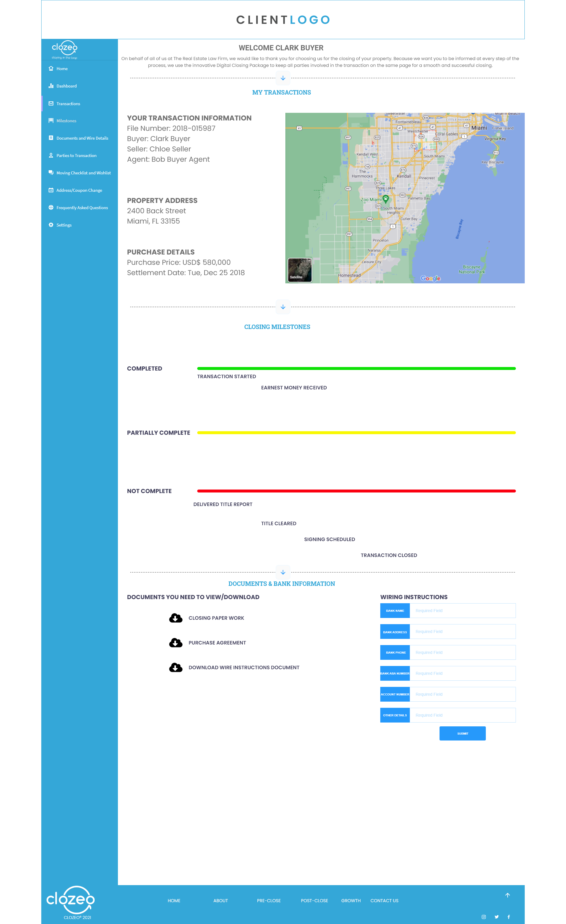Expand arrow above My Transactions section

click(x=283, y=78)
